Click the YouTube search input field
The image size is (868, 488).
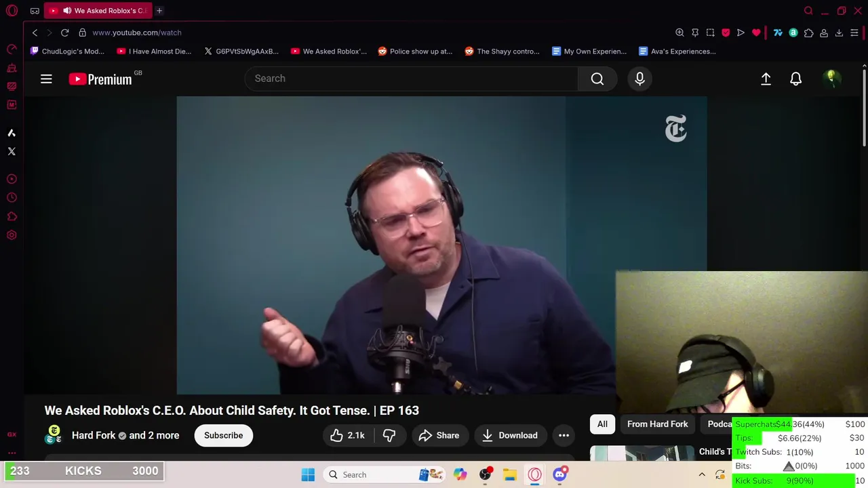coord(411,79)
